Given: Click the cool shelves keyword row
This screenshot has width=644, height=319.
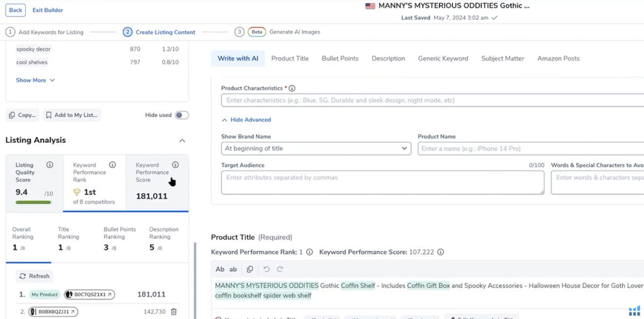Looking at the screenshot, I should (97, 62).
